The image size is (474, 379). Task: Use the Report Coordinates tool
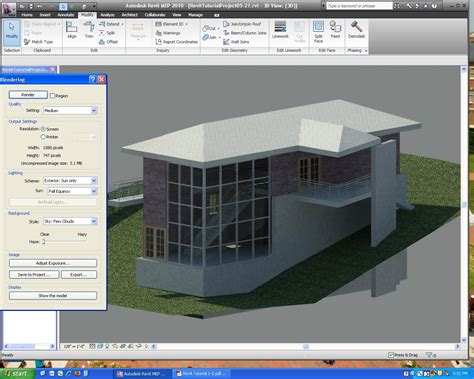click(177, 42)
